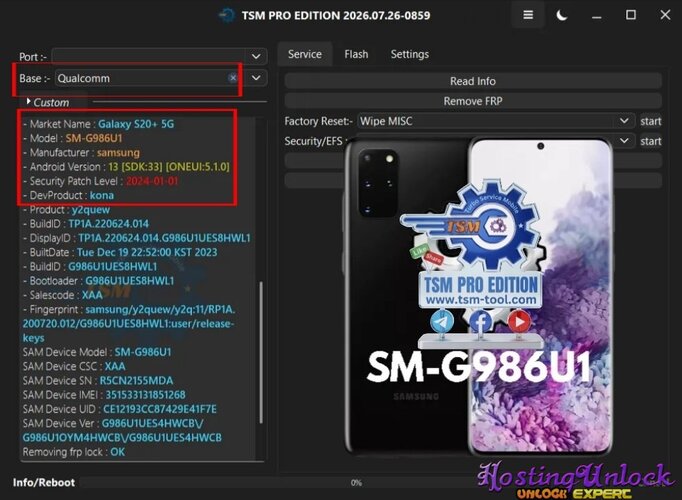Click SAM Device CSC XAA line
682x500 pixels.
pyautogui.click(x=74, y=367)
